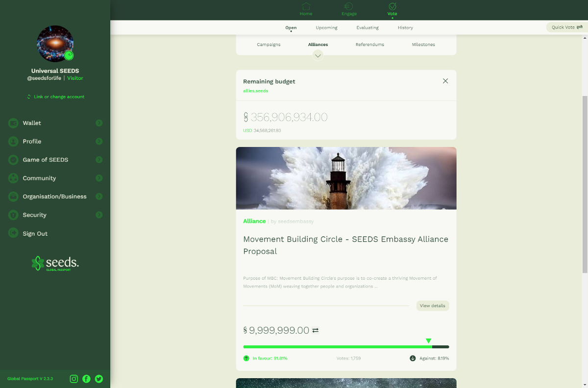Image resolution: width=588 pixels, height=388 pixels.
Task: Click the Wallet sidebar icon
Action: pyautogui.click(x=13, y=123)
